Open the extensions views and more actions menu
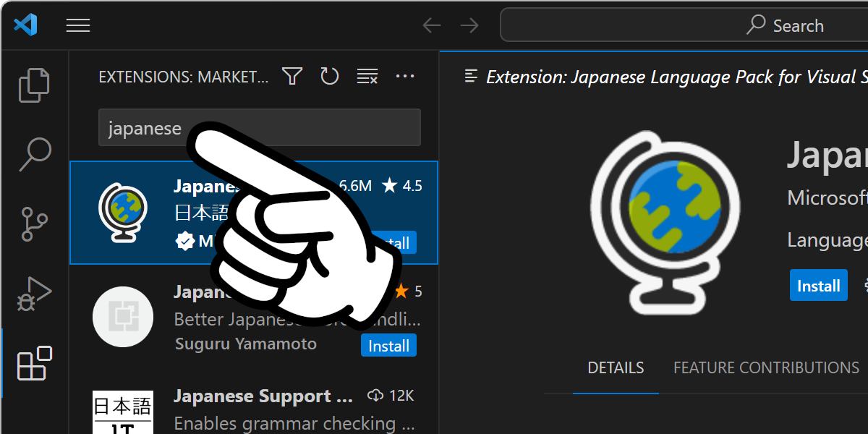Image resolution: width=868 pixels, height=434 pixels. click(x=405, y=76)
